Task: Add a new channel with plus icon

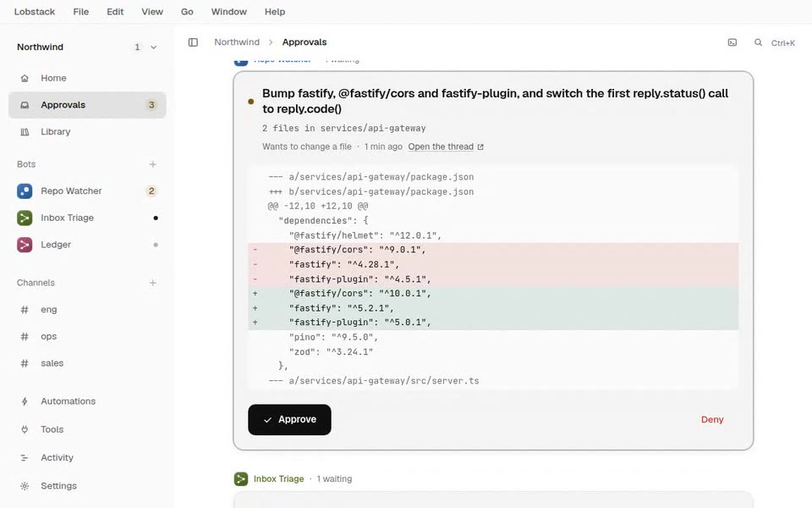Action: pos(153,283)
